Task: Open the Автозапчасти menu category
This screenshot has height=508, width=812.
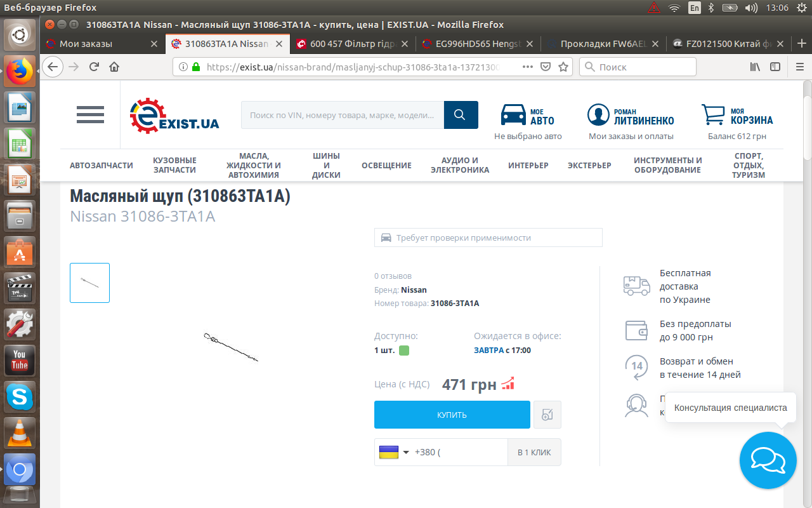Action: pyautogui.click(x=101, y=165)
